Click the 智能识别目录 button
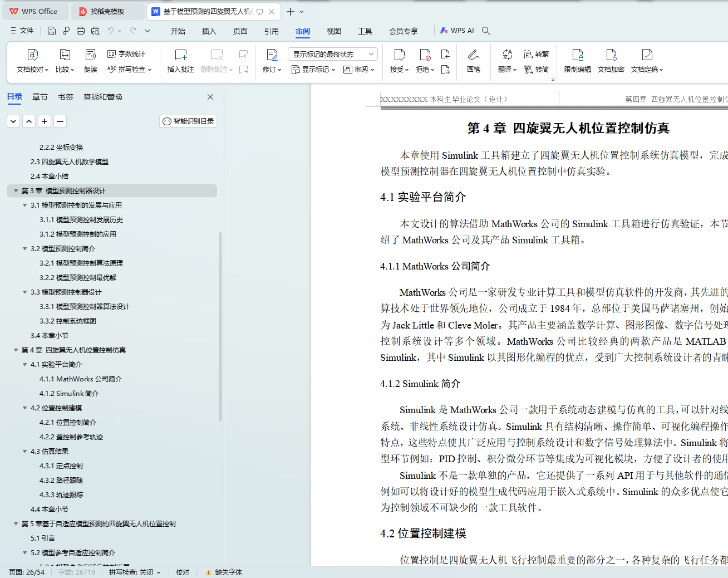The width and height of the screenshot is (728, 578). coord(188,121)
